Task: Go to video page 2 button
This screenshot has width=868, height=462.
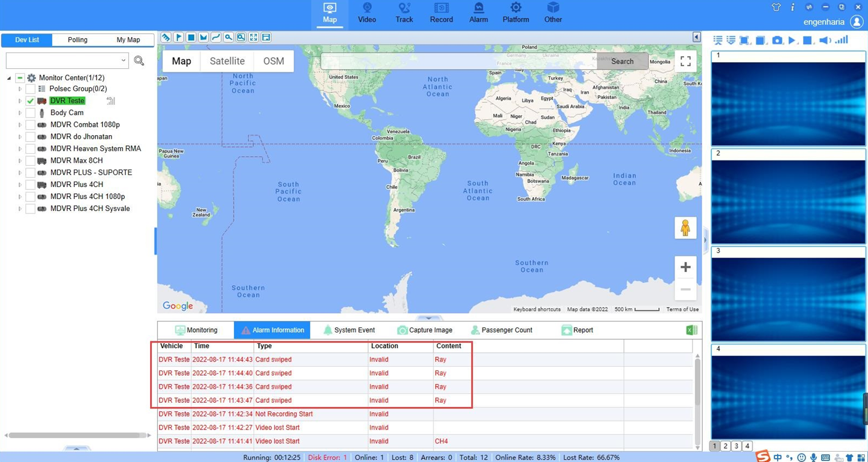Action: click(x=726, y=446)
